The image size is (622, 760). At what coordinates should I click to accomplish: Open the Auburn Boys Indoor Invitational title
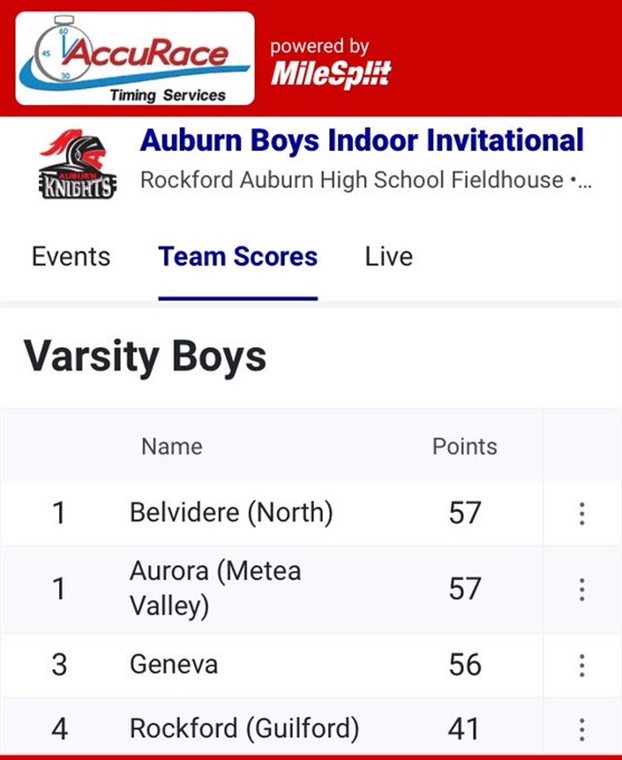coord(362,140)
